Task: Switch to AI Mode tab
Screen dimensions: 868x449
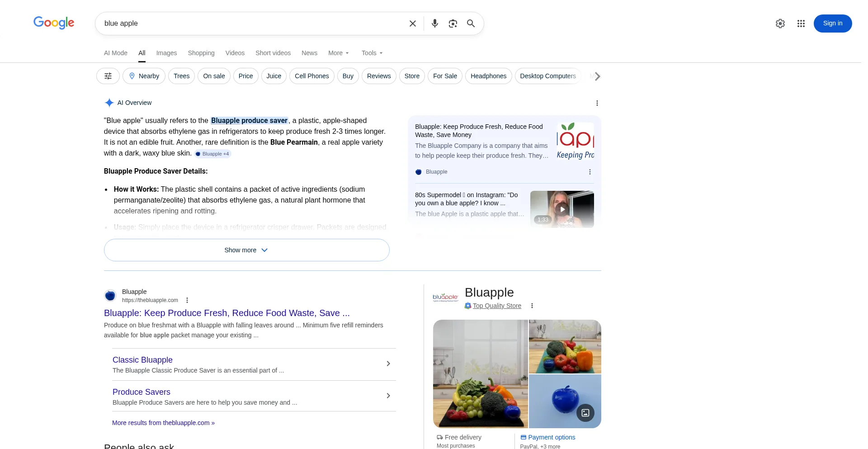Action: 116,53
